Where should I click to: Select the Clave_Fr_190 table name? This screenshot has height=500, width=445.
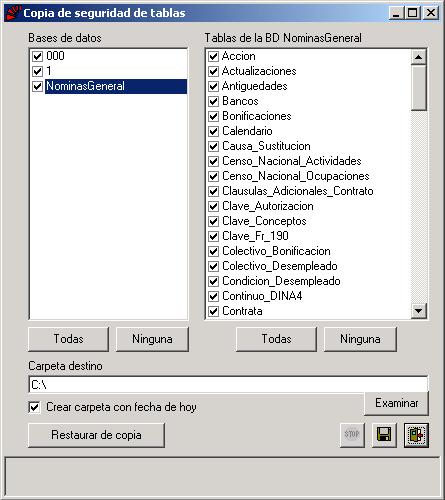click(255, 236)
